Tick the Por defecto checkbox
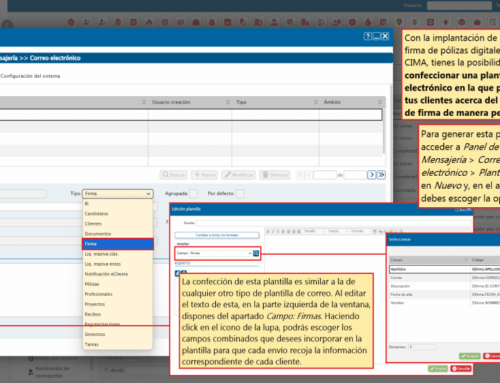 [240, 194]
